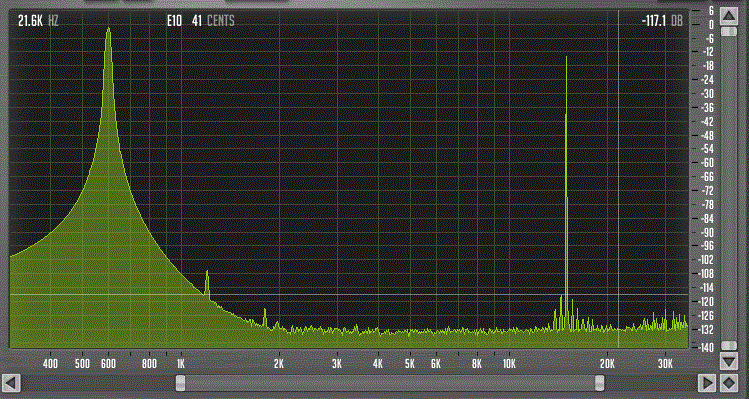The width and height of the screenshot is (749, 399).
Task: Click the left arrow of frequency scrollbar
Action: (x=11, y=383)
